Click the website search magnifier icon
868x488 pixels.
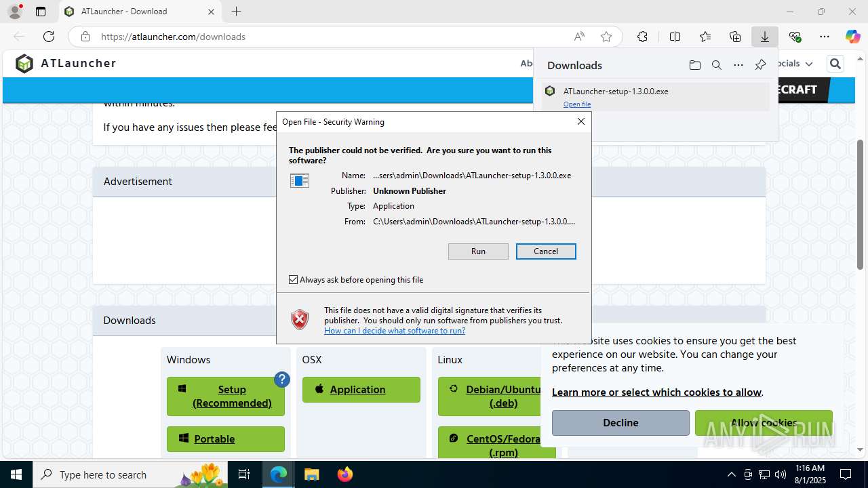coord(835,64)
